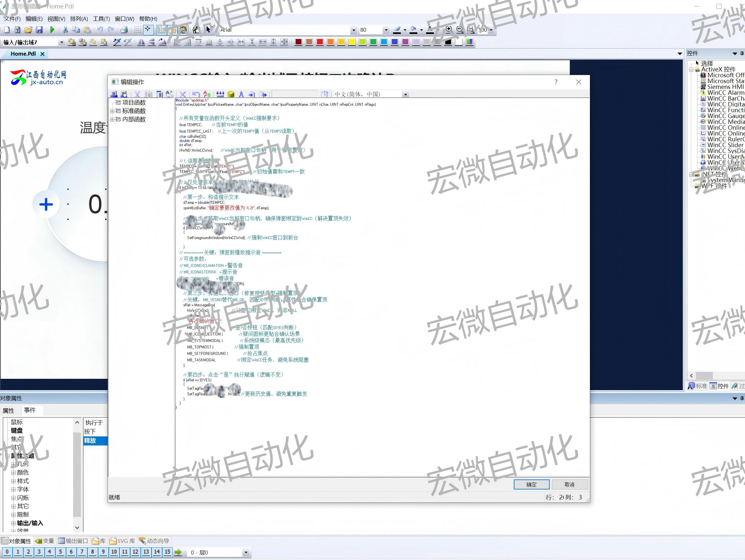Click the runtime start green arrow

[52, 30]
